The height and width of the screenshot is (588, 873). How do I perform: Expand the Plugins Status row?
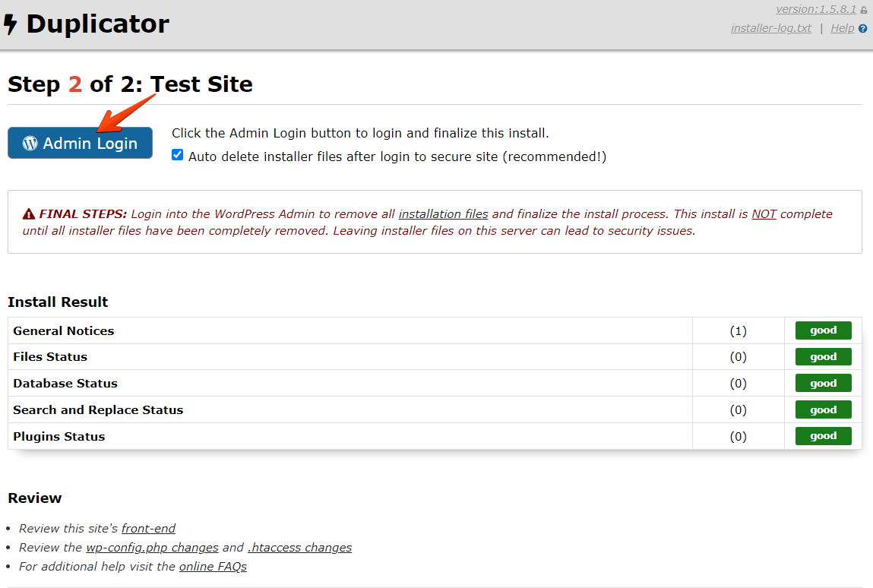pos(59,436)
